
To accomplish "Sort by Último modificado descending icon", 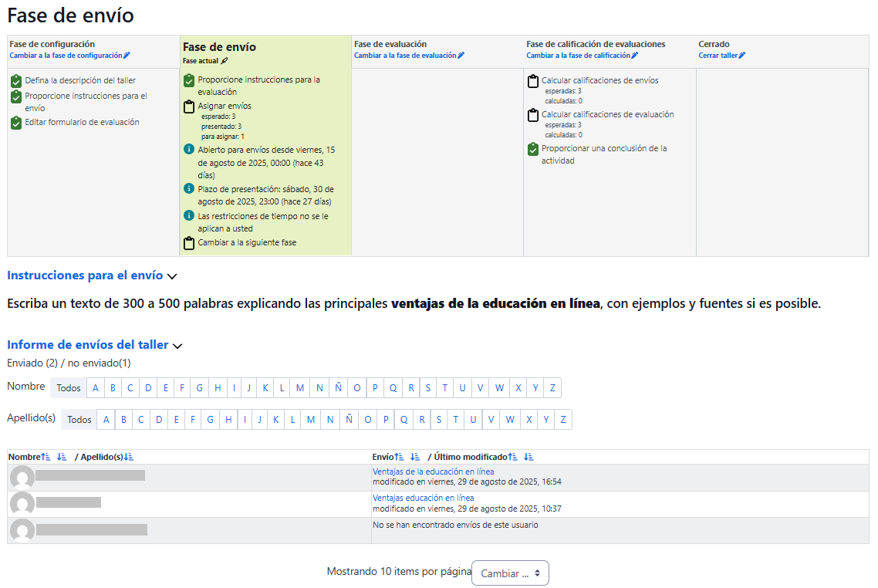I will pyautogui.click(x=528, y=457).
